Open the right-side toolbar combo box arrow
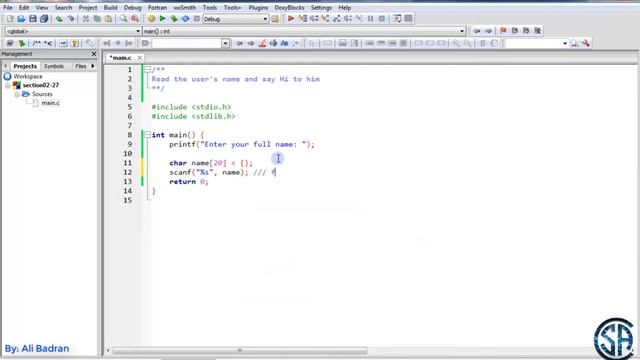 pyautogui.click(x=565, y=43)
